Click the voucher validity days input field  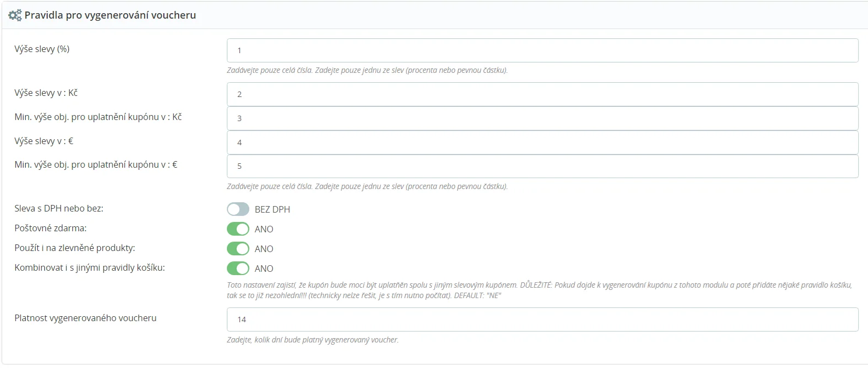pos(542,319)
